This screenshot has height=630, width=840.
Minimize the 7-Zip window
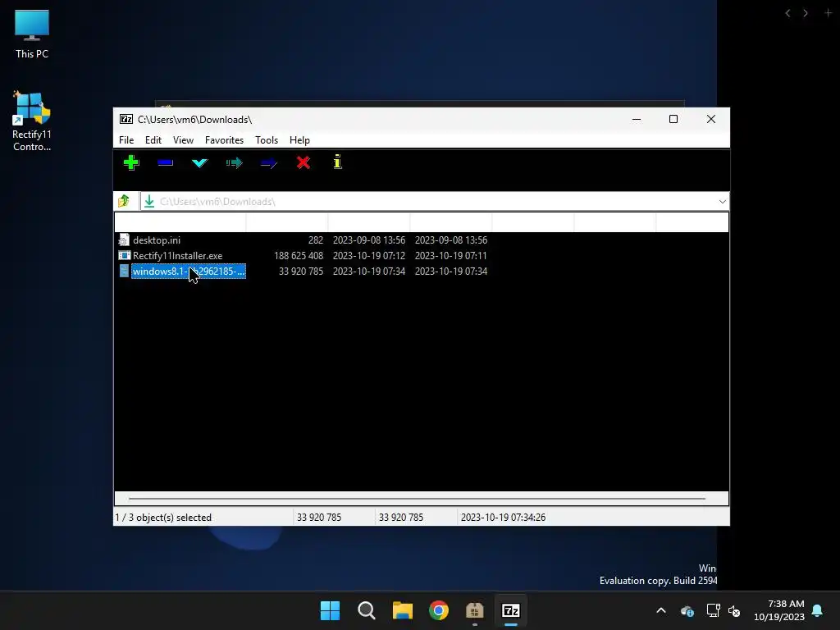[x=637, y=119]
